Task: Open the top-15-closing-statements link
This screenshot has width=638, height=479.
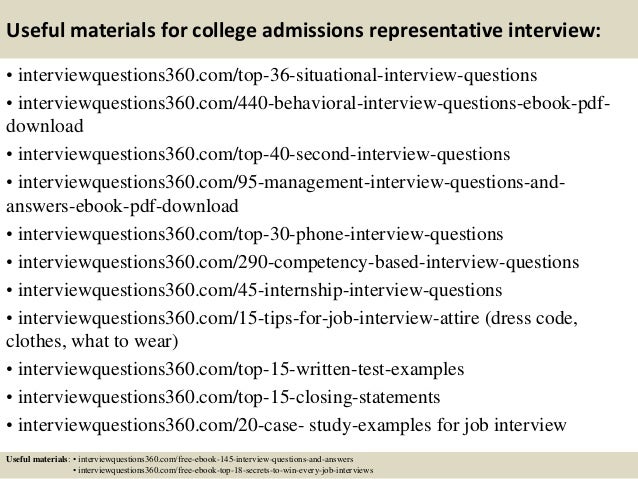Action: point(229,397)
